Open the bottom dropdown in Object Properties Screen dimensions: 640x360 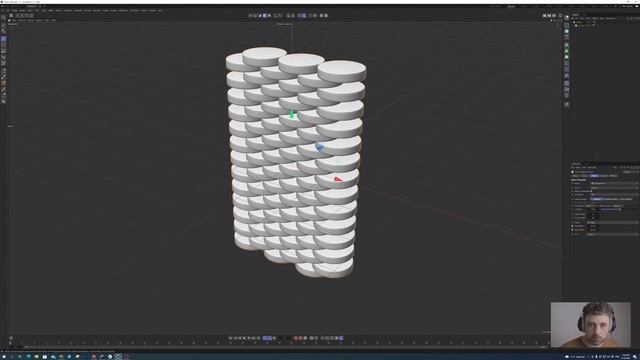click(613, 234)
